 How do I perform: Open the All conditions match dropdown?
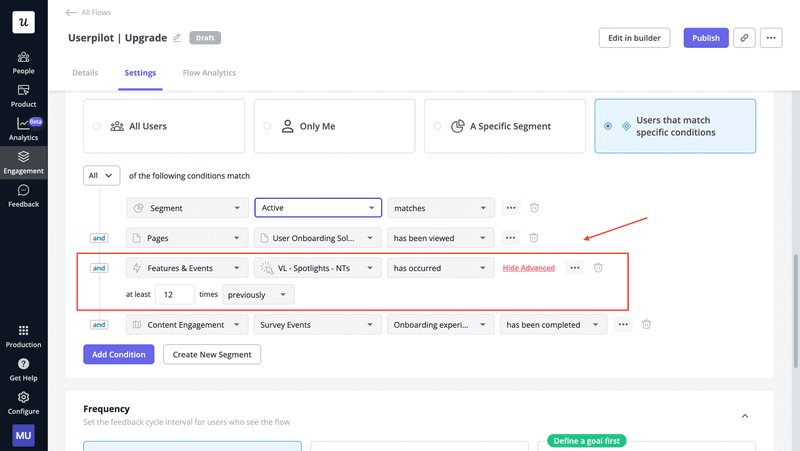(102, 176)
